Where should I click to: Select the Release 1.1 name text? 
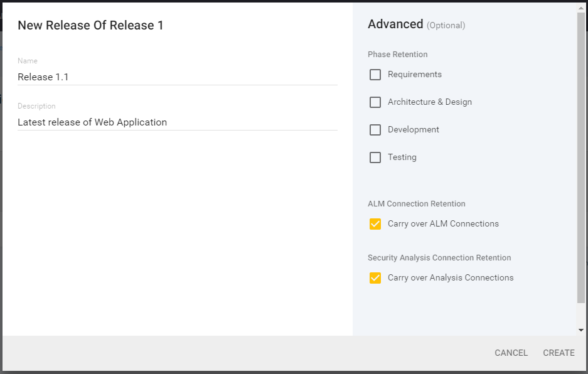coord(43,77)
